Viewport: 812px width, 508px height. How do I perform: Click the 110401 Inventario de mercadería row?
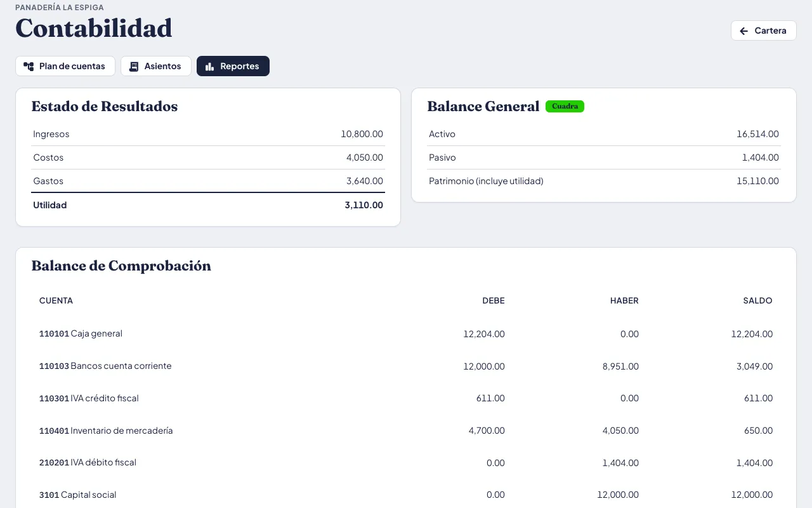click(x=406, y=431)
